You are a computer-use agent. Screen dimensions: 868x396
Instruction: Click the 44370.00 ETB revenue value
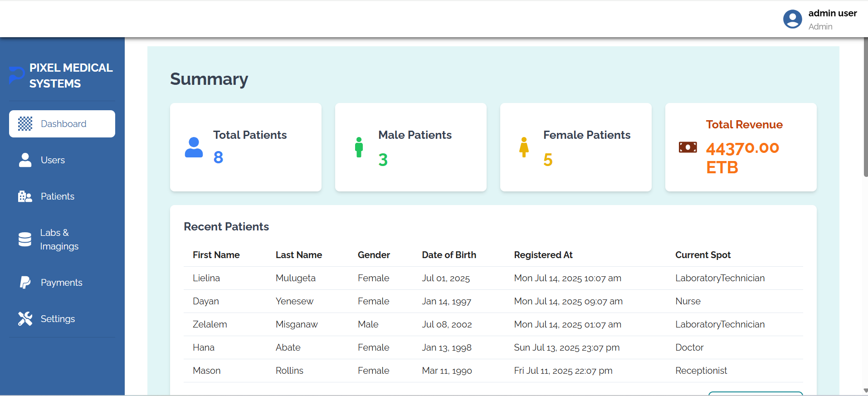coord(742,158)
